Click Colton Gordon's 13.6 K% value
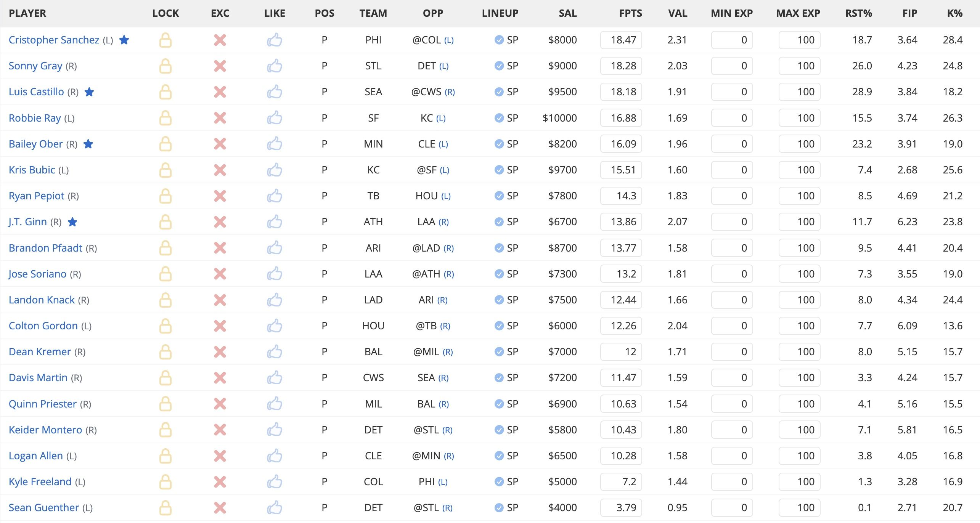 pyautogui.click(x=953, y=326)
